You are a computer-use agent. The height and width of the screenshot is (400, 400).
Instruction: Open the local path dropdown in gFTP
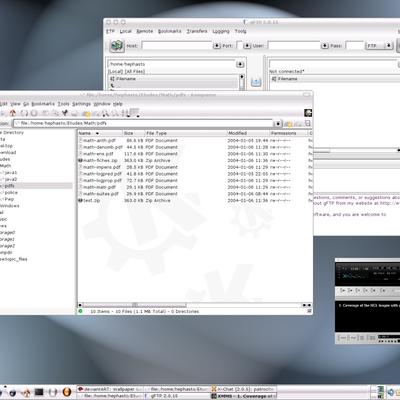(240, 64)
